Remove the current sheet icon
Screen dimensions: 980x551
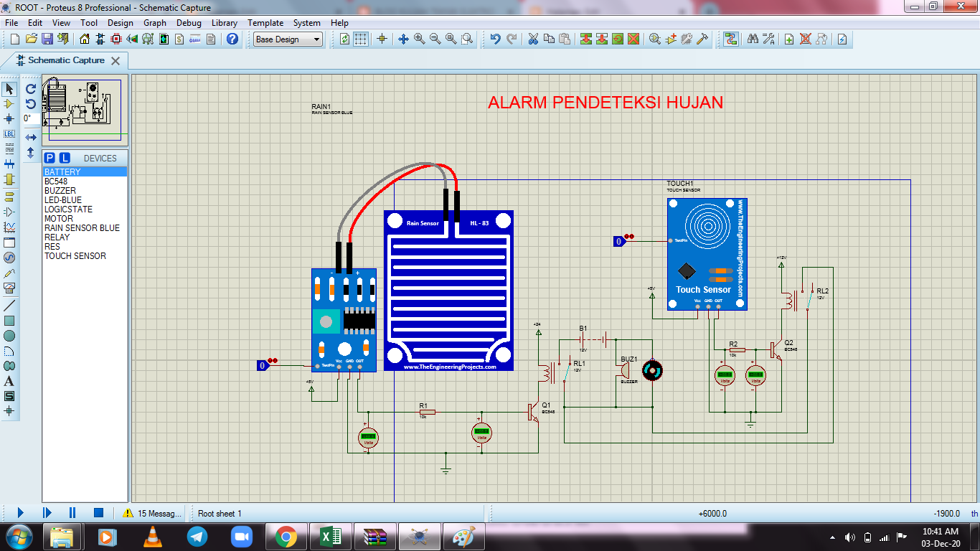click(806, 39)
